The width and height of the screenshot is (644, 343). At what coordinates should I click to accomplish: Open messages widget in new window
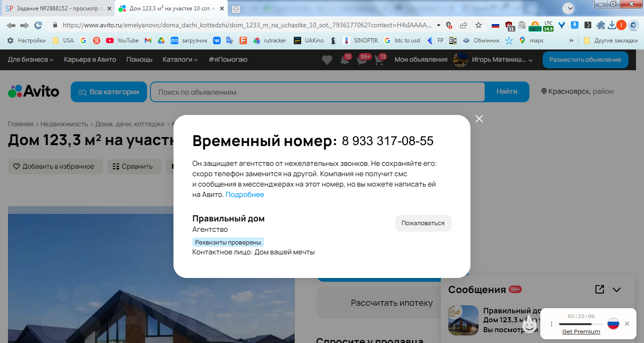click(x=600, y=289)
